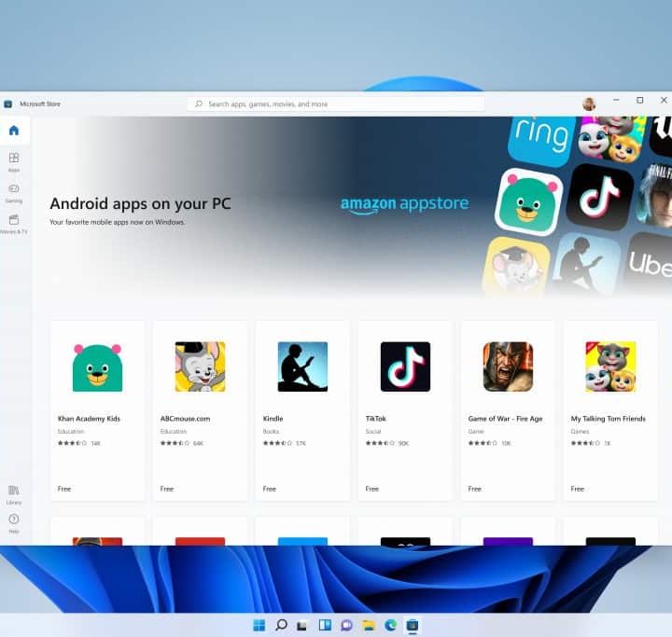Click the star rating on TikTok card

click(x=380, y=443)
